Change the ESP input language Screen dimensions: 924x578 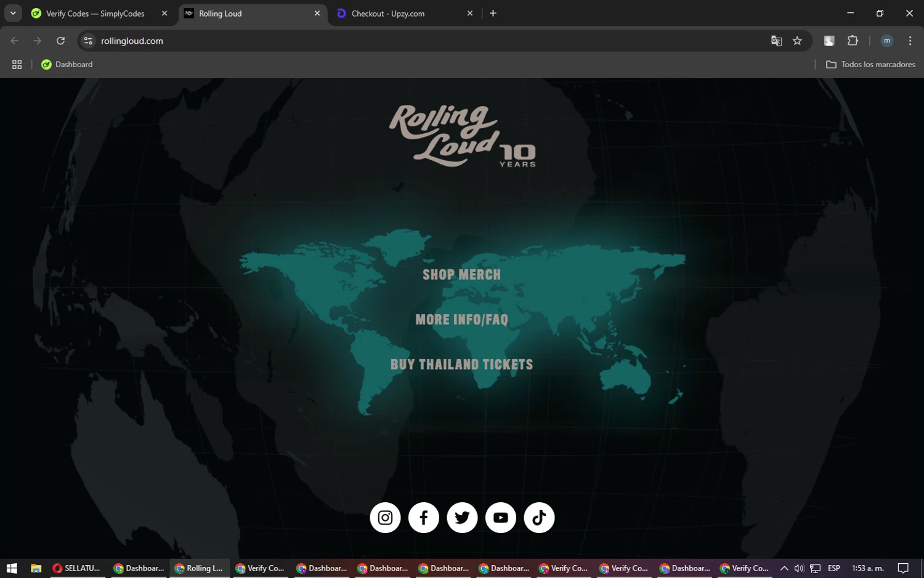[x=834, y=568]
